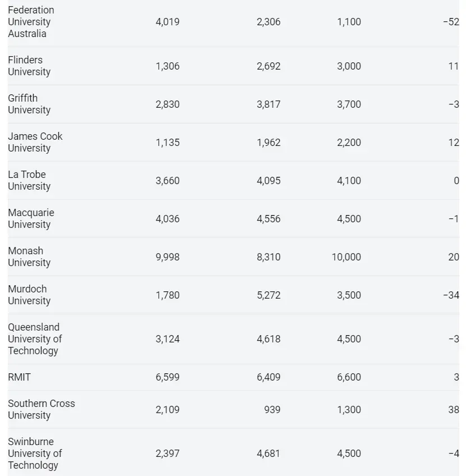Click Queensland University of Technology value 3,124
This screenshot has height=476, width=466.
(x=168, y=339)
